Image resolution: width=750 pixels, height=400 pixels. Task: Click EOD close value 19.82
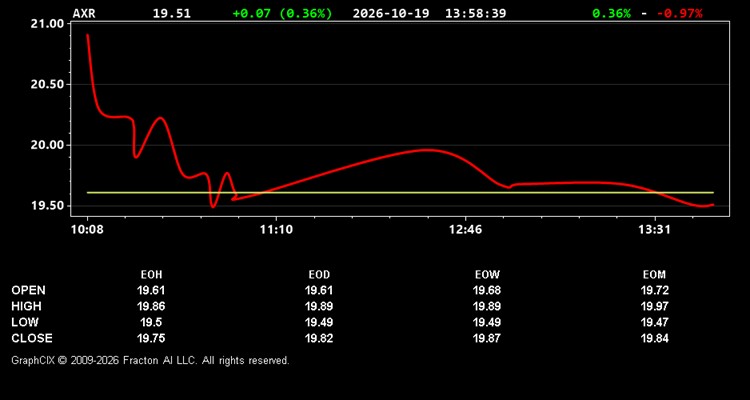[x=319, y=338]
